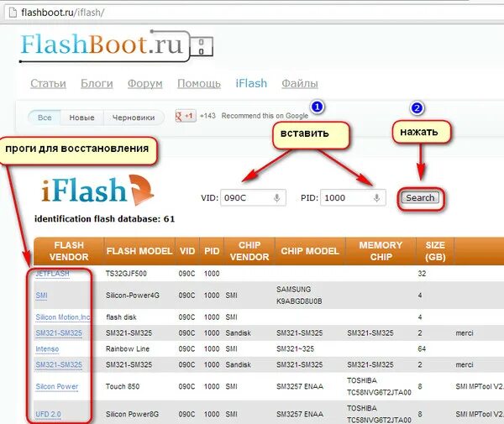Open the UFD 2.0 vendor link
Image resolution: width=504 pixels, height=424 pixels.
tap(48, 415)
